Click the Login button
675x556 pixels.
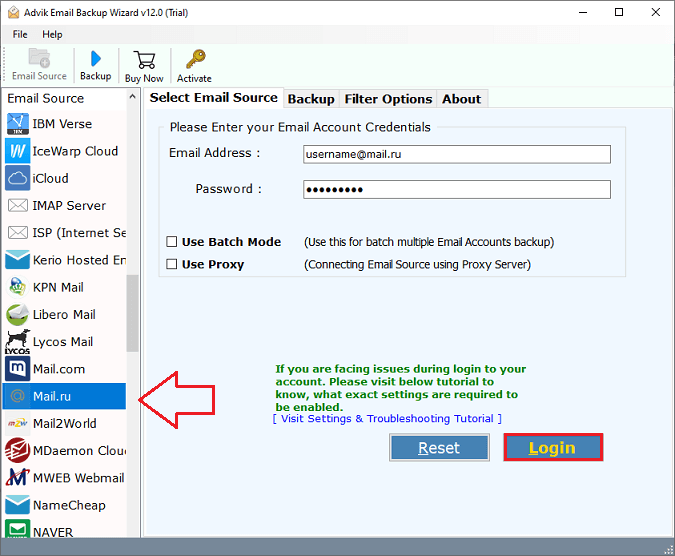553,448
